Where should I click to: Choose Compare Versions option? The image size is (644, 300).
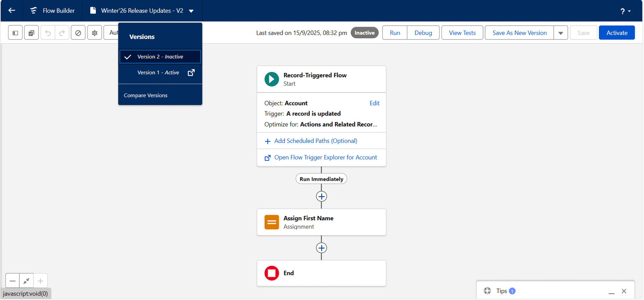pos(146,95)
